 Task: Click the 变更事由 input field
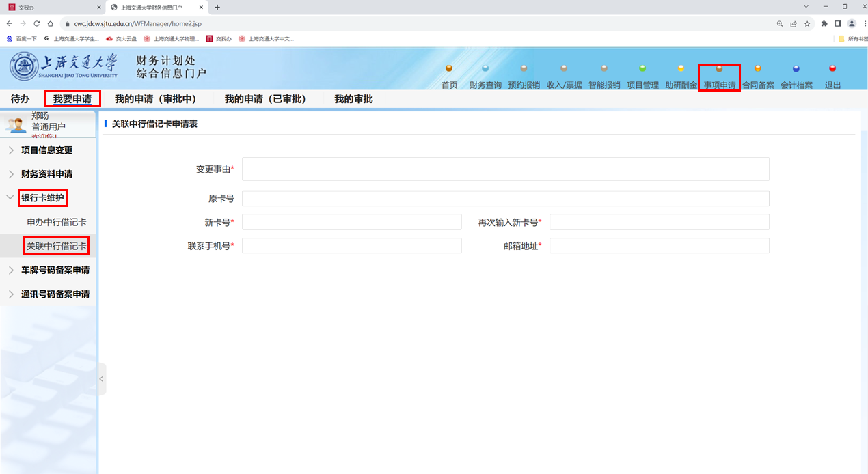point(505,169)
